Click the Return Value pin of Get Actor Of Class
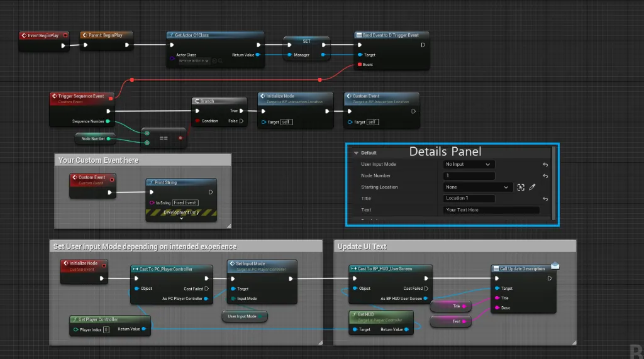644x359 pixels. coord(258,55)
